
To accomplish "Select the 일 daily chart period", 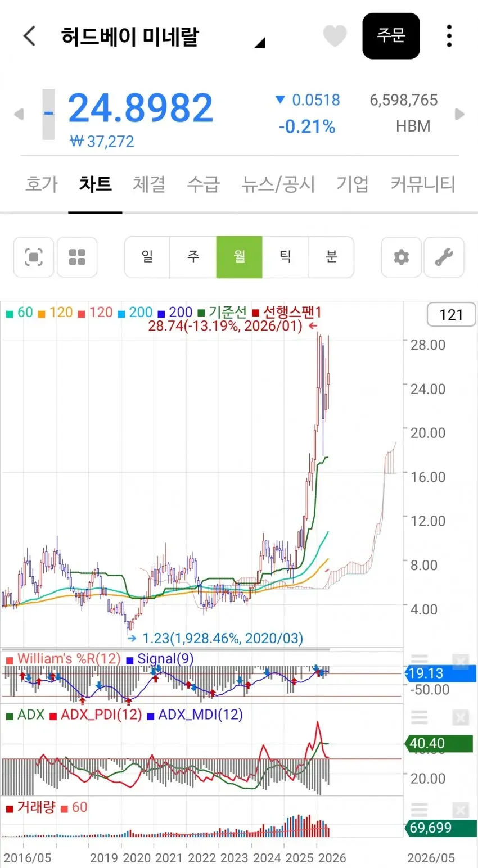I will [147, 257].
